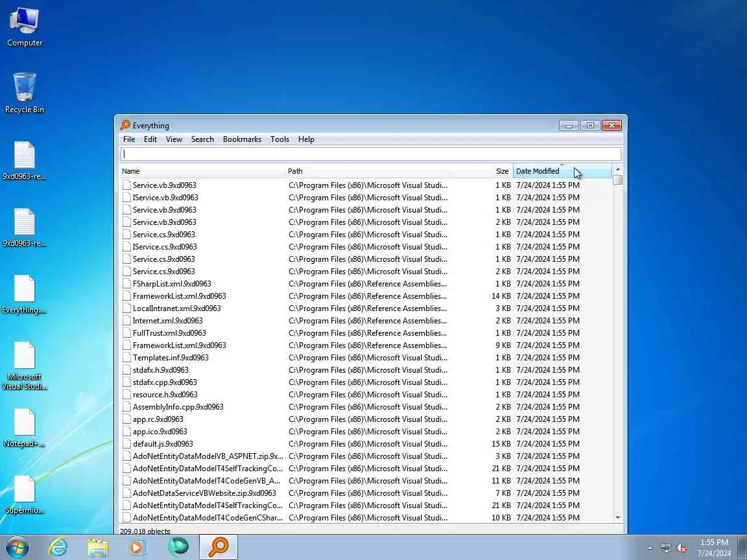Click the file icon of Internet.xml.9xd0963
747x560 pixels.
pyautogui.click(x=126, y=320)
